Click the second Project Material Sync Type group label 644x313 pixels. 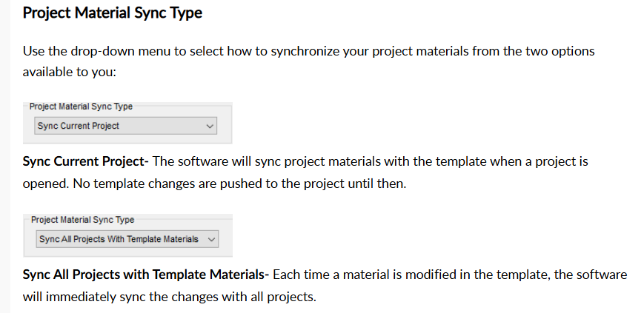tap(82, 220)
